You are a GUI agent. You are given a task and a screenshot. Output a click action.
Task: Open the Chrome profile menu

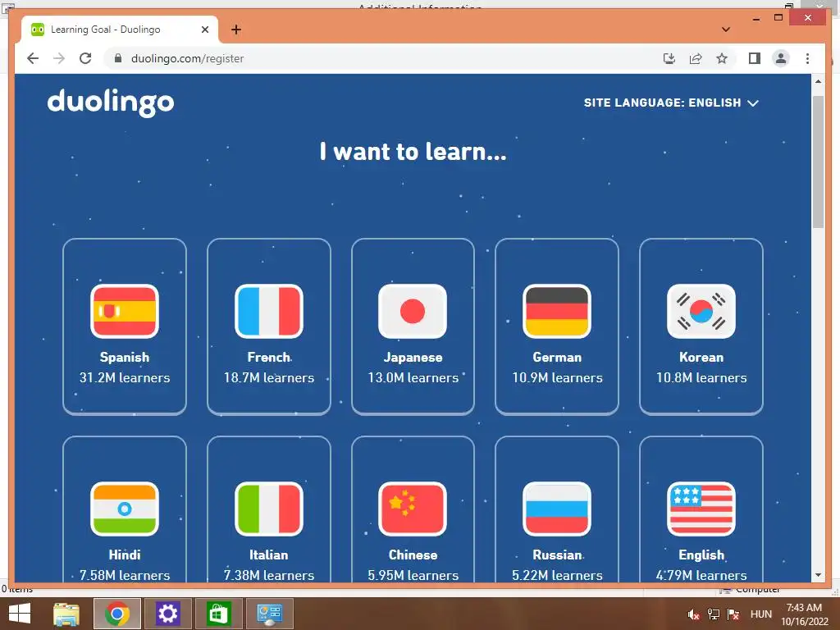[781, 58]
